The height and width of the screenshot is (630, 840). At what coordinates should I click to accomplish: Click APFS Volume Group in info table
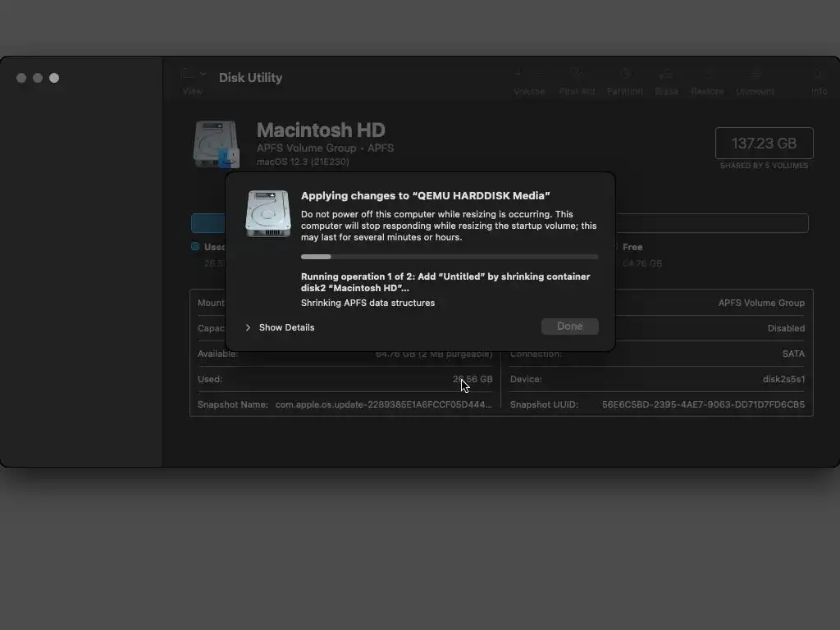(761, 303)
